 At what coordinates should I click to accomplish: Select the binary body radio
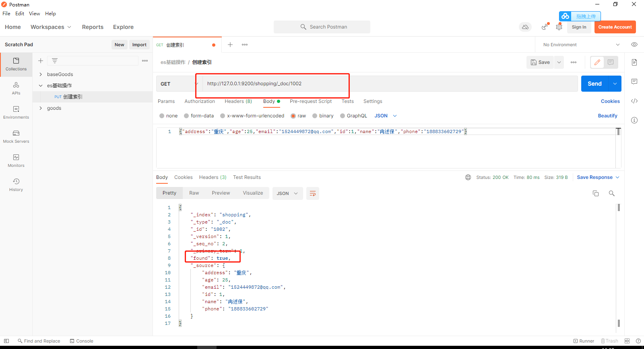315,116
